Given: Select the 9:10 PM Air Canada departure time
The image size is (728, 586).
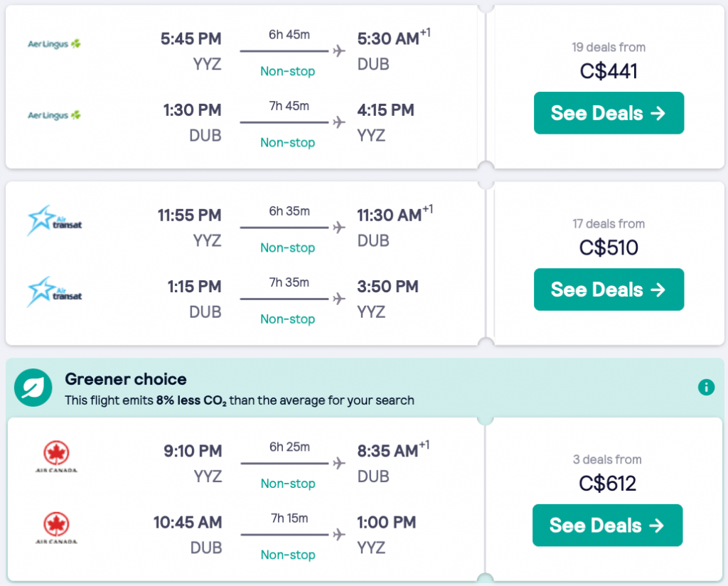Looking at the screenshot, I should tap(192, 451).
